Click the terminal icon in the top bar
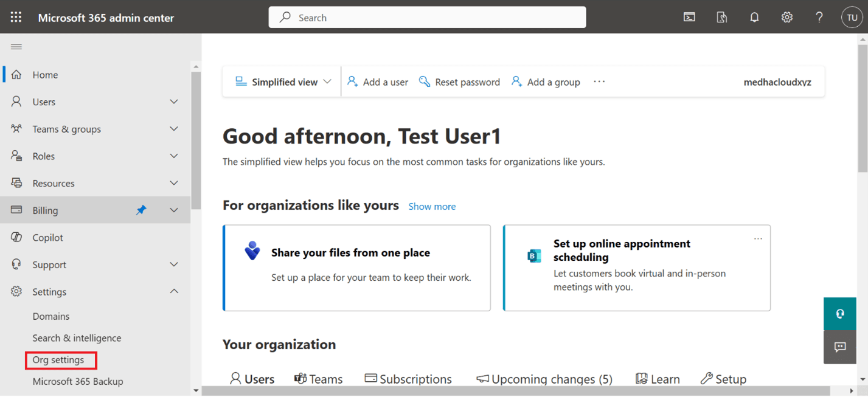This screenshot has width=868, height=397. 689,17
